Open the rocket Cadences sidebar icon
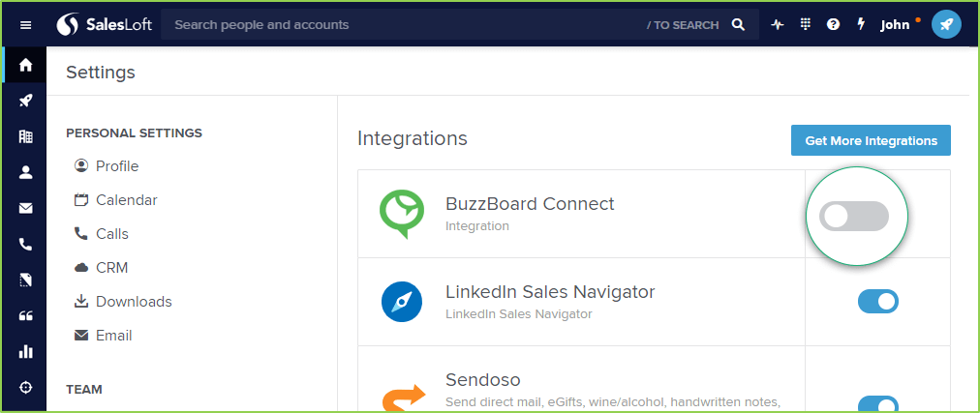The image size is (980, 413). point(25,101)
